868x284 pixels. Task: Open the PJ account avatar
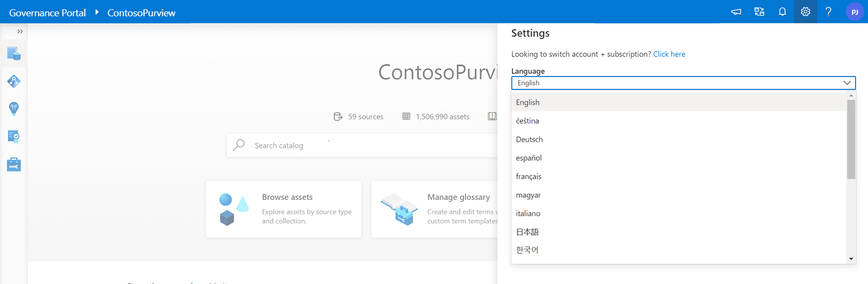point(854,12)
